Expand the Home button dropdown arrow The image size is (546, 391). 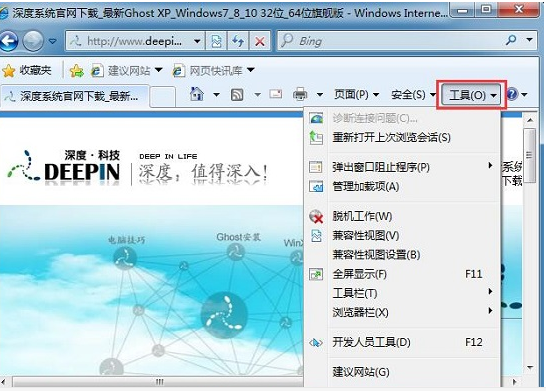coord(217,94)
